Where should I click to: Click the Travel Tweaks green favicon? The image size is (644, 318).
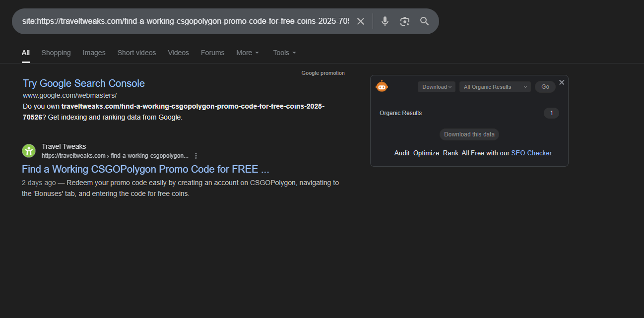29,151
